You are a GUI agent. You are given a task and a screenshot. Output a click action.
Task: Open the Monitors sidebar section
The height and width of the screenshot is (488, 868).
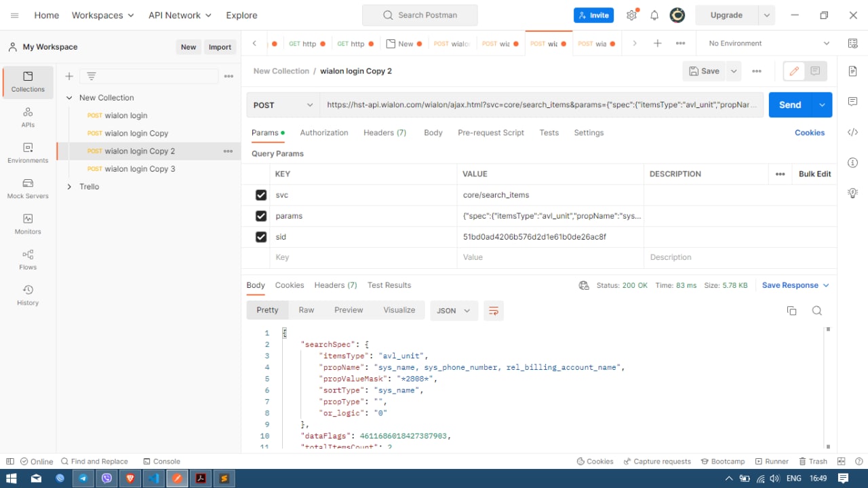point(28,224)
